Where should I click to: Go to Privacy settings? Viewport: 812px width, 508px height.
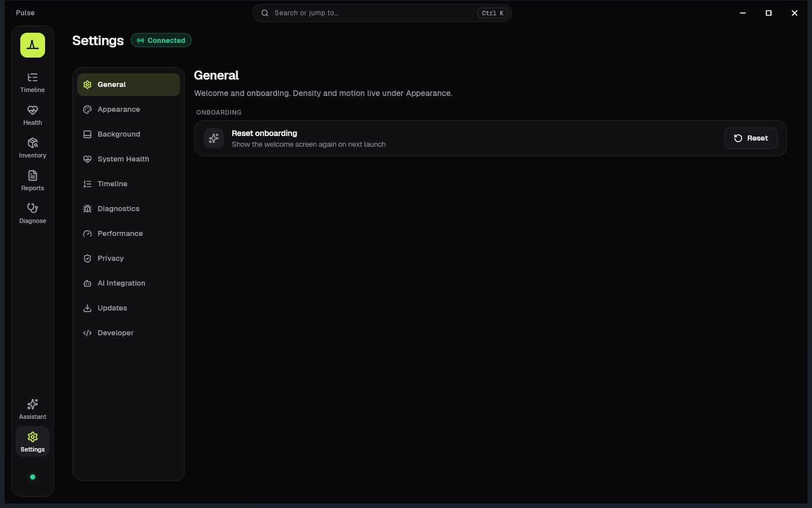point(129,259)
